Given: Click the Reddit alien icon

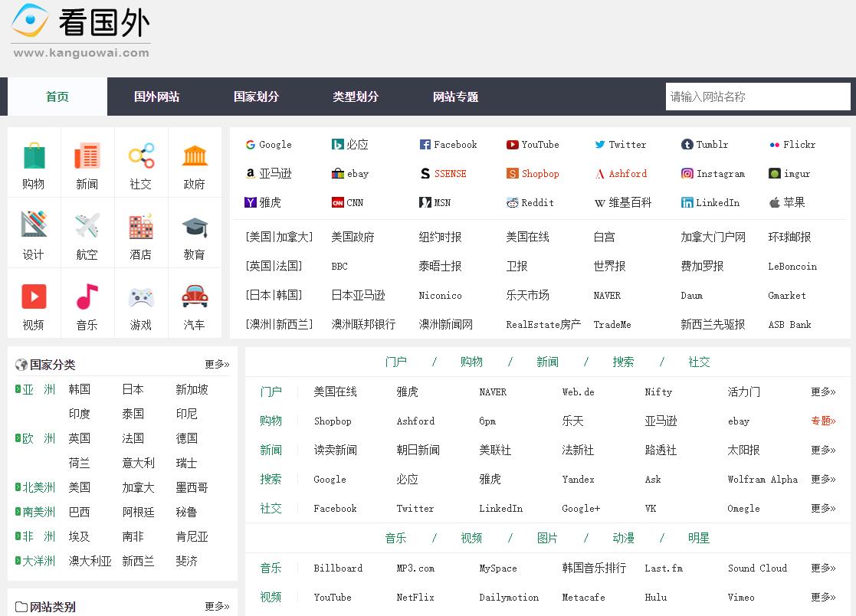Looking at the screenshot, I should pos(512,203).
